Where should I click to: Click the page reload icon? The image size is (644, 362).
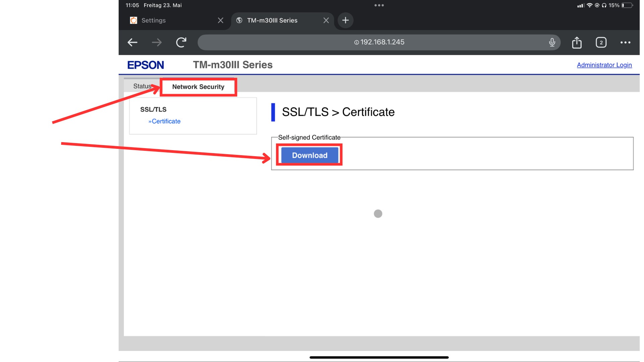click(181, 42)
